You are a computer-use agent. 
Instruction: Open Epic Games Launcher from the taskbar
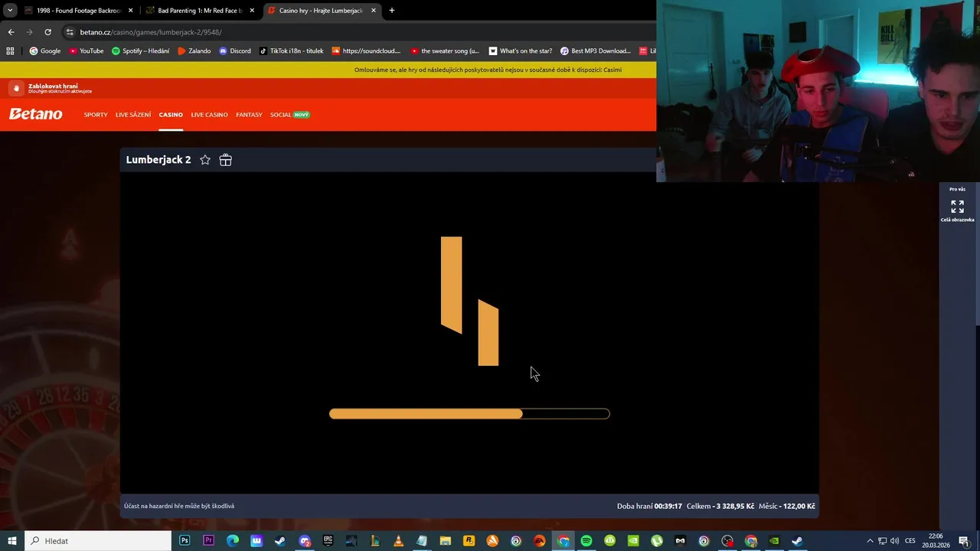pos(328,541)
